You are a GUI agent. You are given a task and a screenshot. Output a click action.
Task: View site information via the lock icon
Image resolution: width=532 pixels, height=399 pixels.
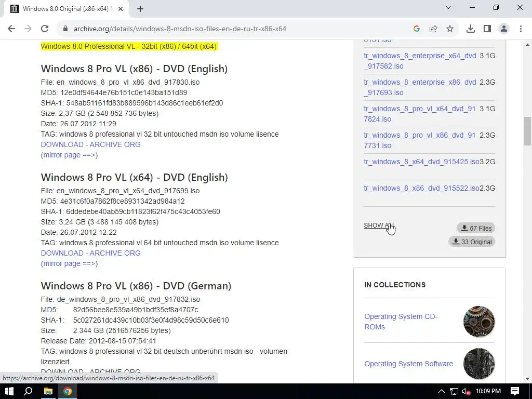coord(65,29)
